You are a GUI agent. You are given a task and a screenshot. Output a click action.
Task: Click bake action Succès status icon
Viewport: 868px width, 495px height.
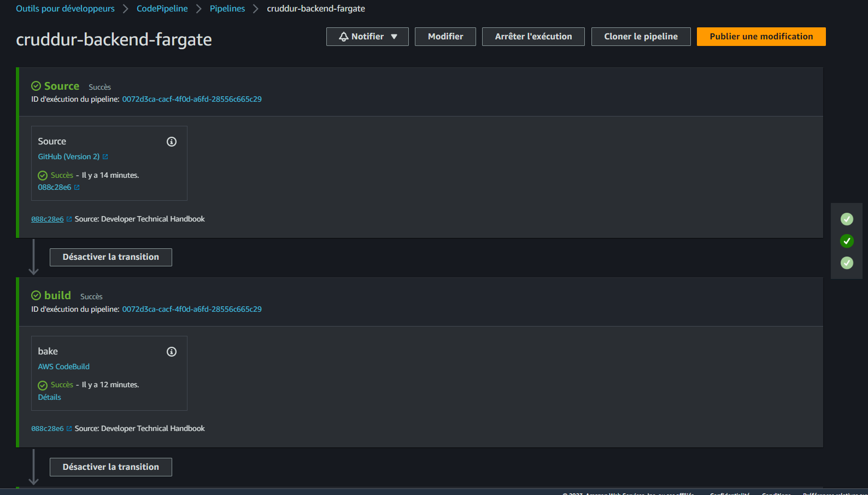[43, 385]
